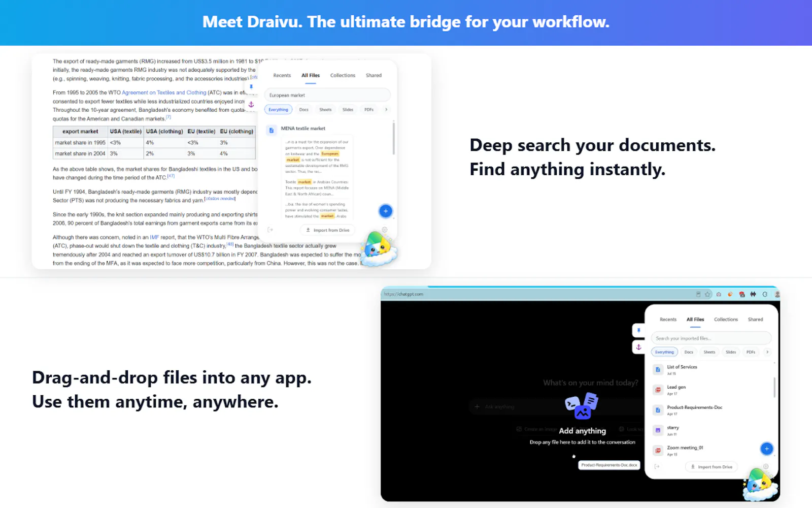
Task: Click the download icon on the article panel's Import from Drive
Action: pyautogui.click(x=308, y=230)
